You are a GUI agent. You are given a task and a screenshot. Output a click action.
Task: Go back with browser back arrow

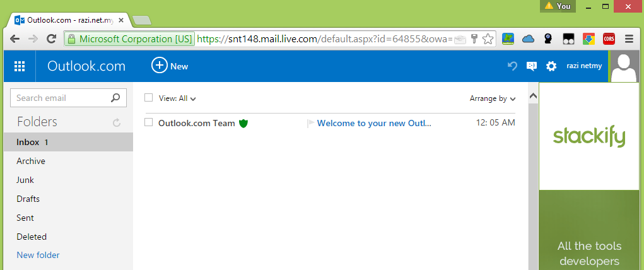click(15, 39)
